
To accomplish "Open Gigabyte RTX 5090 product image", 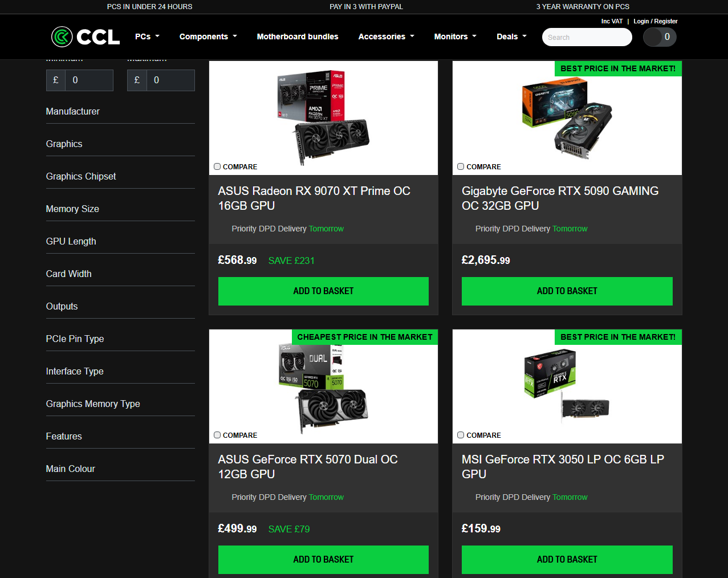I will [x=567, y=119].
